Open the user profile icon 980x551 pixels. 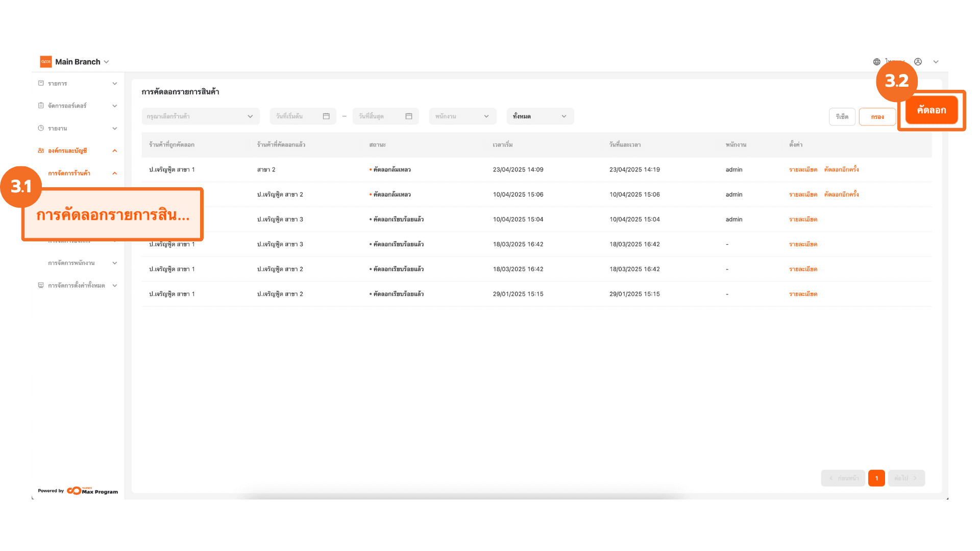[918, 62]
